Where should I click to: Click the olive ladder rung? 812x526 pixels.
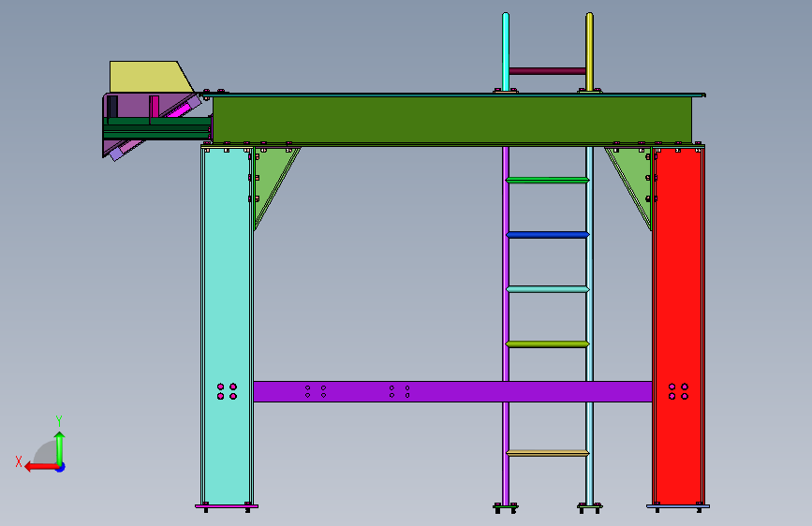pos(547,343)
